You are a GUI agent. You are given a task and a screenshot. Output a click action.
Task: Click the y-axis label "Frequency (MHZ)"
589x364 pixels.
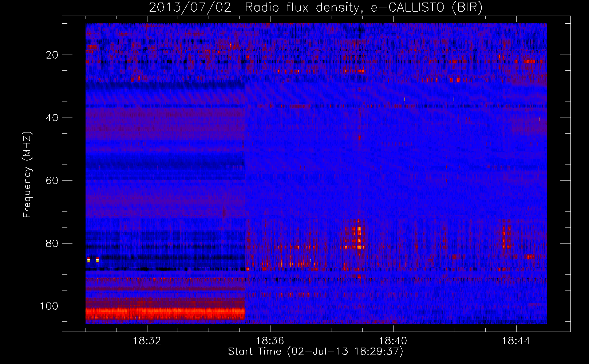pyautogui.click(x=27, y=174)
